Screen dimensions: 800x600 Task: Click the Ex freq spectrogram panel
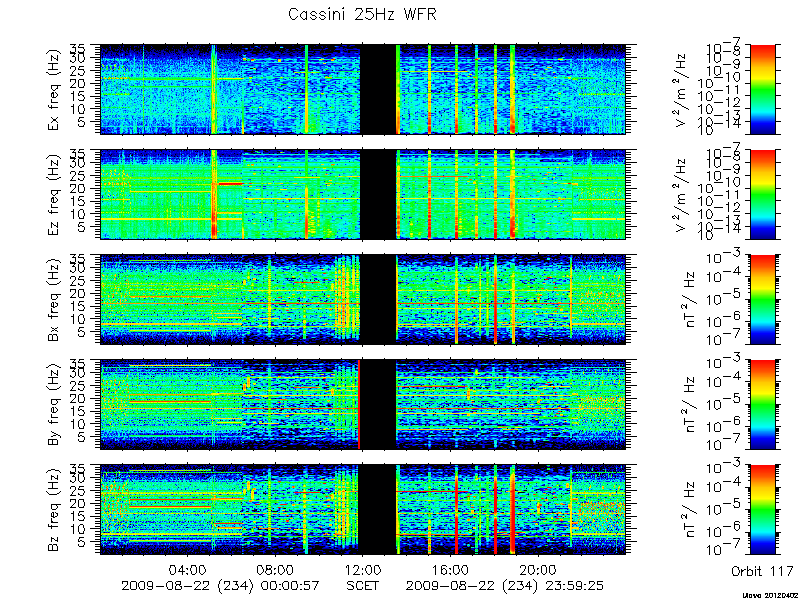click(x=363, y=89)
